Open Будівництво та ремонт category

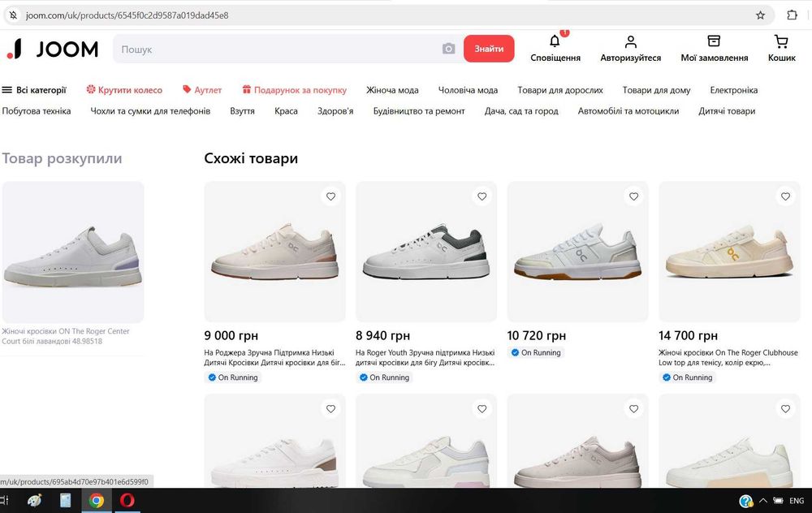tap(419, 110)
